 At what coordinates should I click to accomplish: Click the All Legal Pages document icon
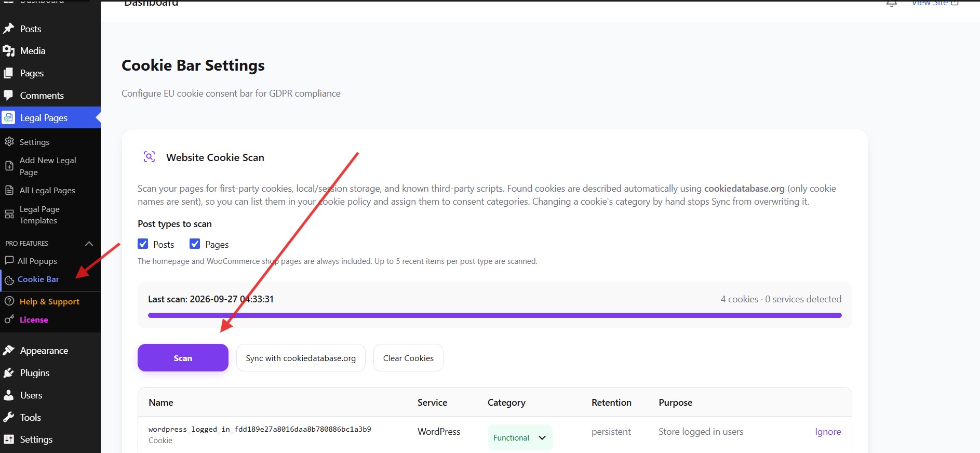(x=9, y=191)
